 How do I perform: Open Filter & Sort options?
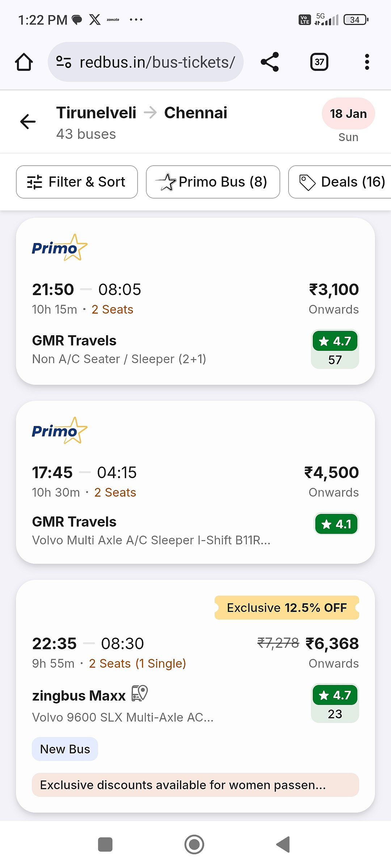point(77,182)
